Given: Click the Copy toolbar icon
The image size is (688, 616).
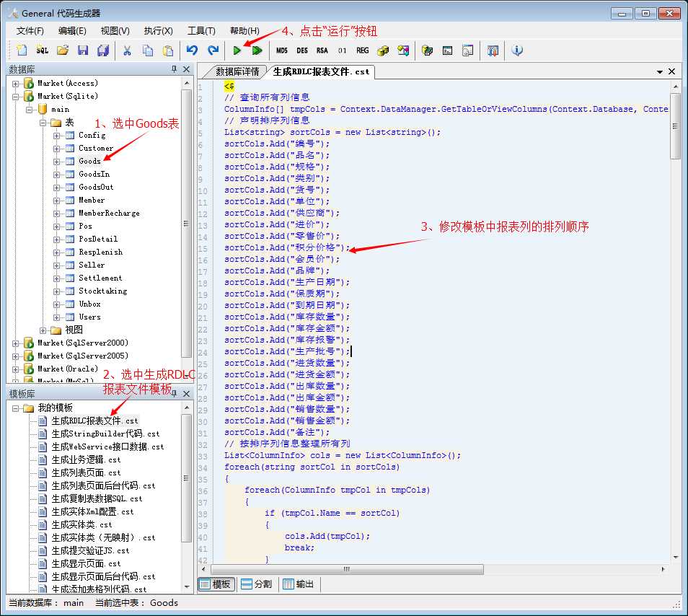Looking at the screenshot, I should pyautogui.click(x=148, y=50).
